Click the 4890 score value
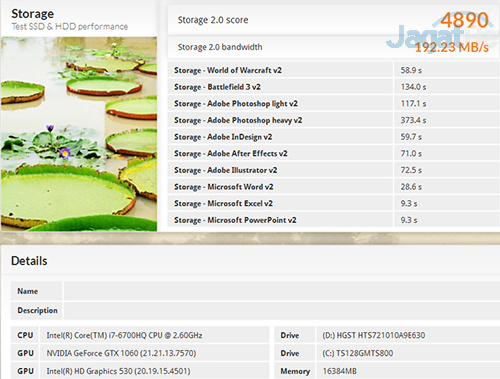 point(464,20)
